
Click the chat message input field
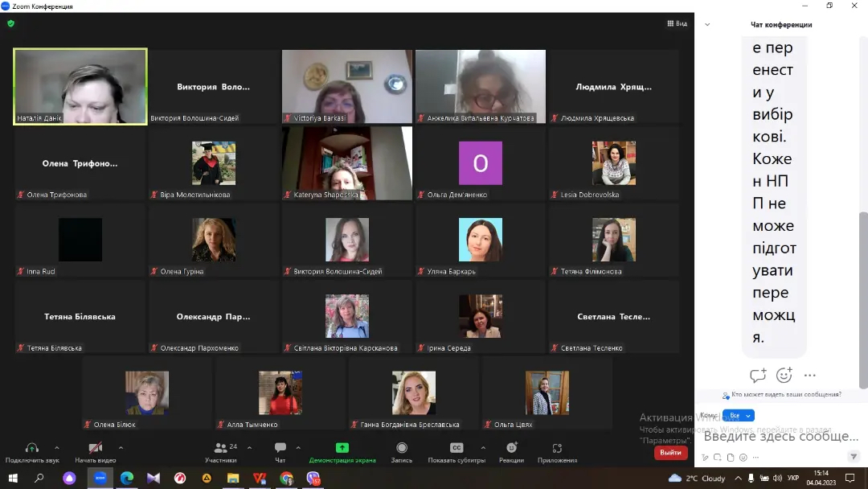[x=780, y=437]
